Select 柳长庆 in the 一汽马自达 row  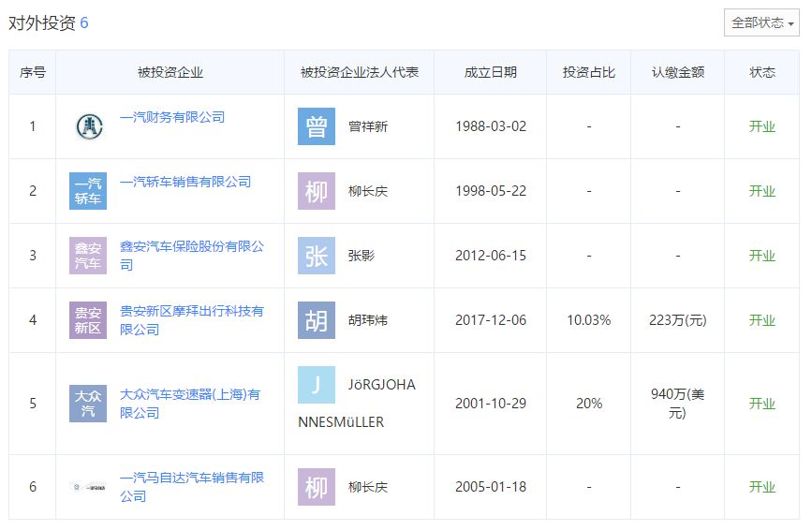coord(368,487)
